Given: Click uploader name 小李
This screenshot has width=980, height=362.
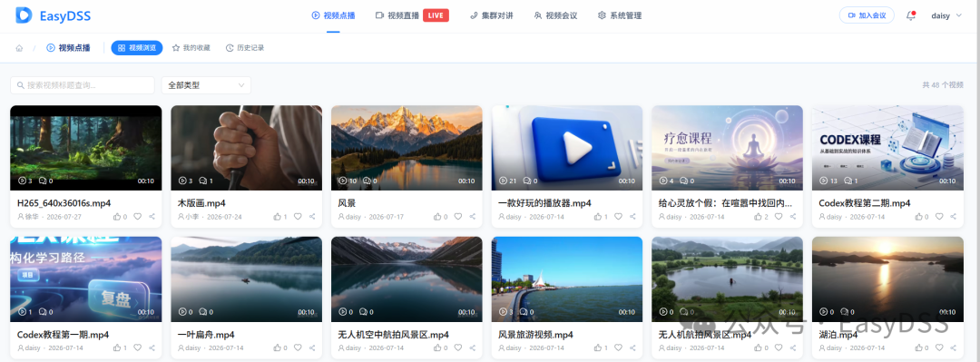Looking at the screenshot, I should click(191, 217).
